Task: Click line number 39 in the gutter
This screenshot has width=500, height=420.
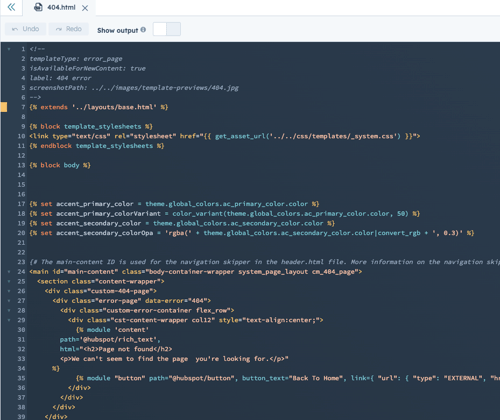Action: (x=21, y=417)
